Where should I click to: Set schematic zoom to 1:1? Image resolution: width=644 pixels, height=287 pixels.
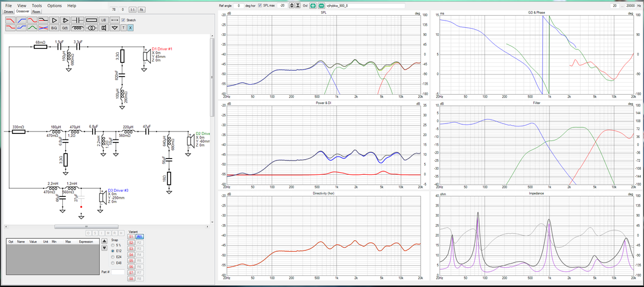tap(132, 10)
